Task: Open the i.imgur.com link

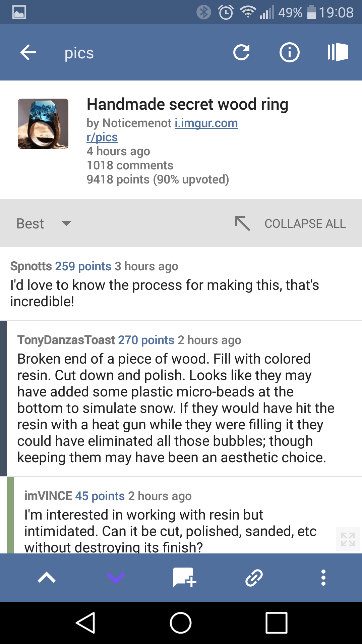Action: (206, 123)
